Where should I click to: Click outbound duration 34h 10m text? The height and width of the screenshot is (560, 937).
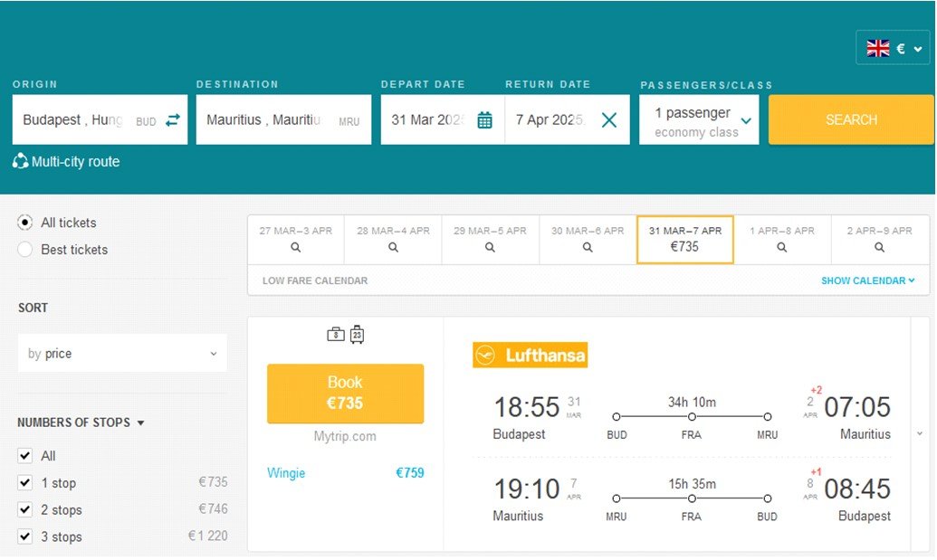point(692,403)
